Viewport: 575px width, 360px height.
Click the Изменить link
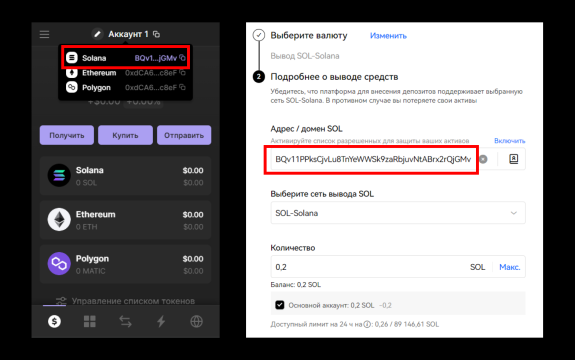[388, 36]
